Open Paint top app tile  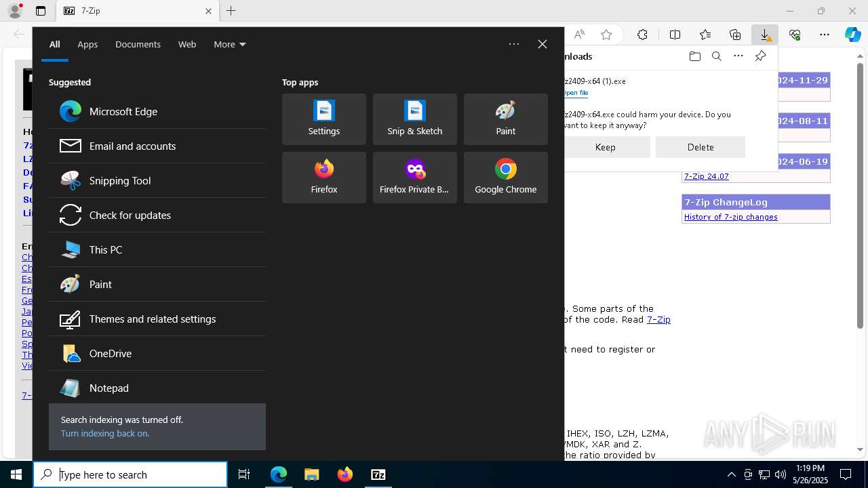tap(506, 119)
